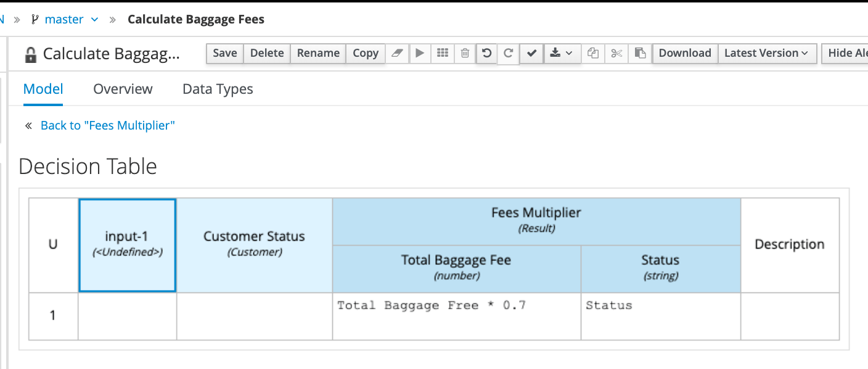Run the model with the play icon
Viewport: 868px width, 369px height.
[420, 53]
